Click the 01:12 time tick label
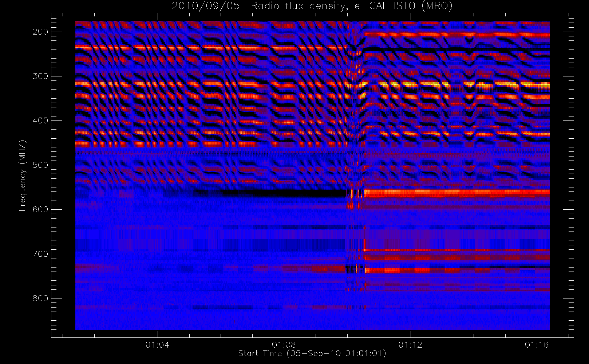 (411, 345)
